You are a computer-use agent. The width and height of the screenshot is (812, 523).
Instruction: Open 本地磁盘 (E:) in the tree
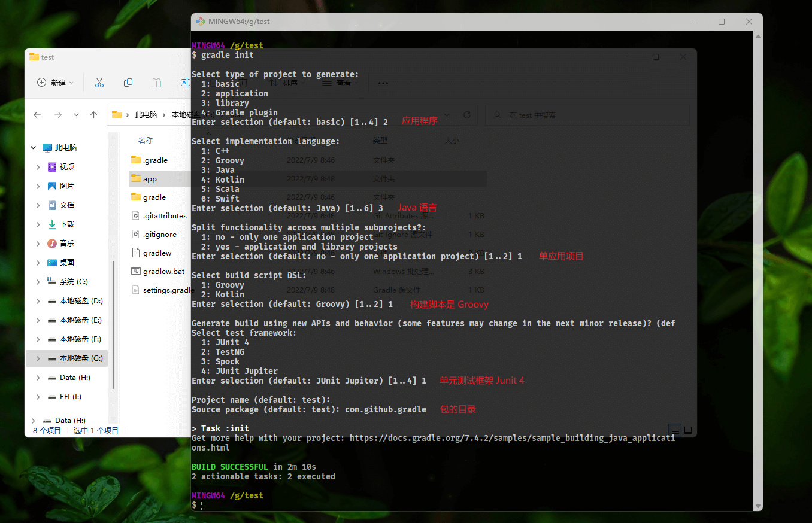coord(81,320)
